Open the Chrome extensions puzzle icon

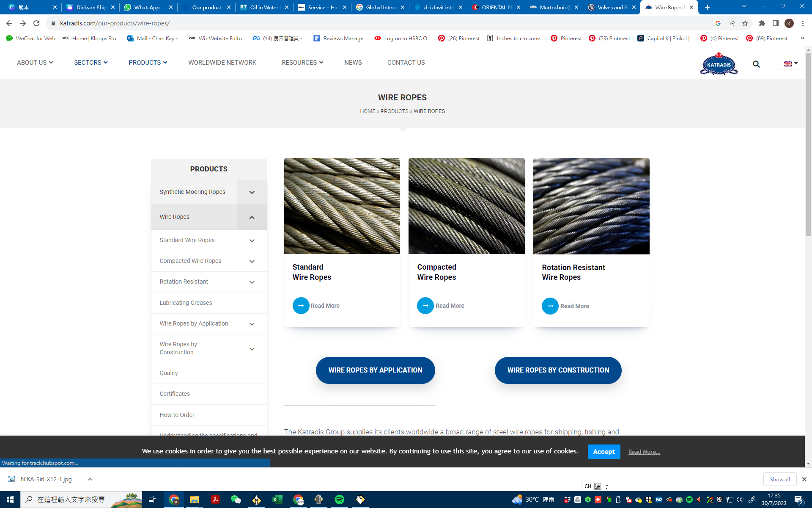tap(762, 23)
